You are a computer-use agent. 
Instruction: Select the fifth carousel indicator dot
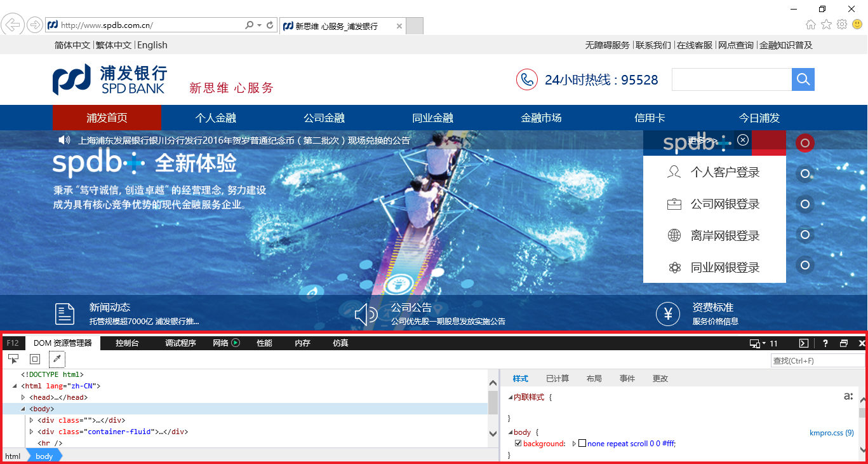[x=805, y=265]
